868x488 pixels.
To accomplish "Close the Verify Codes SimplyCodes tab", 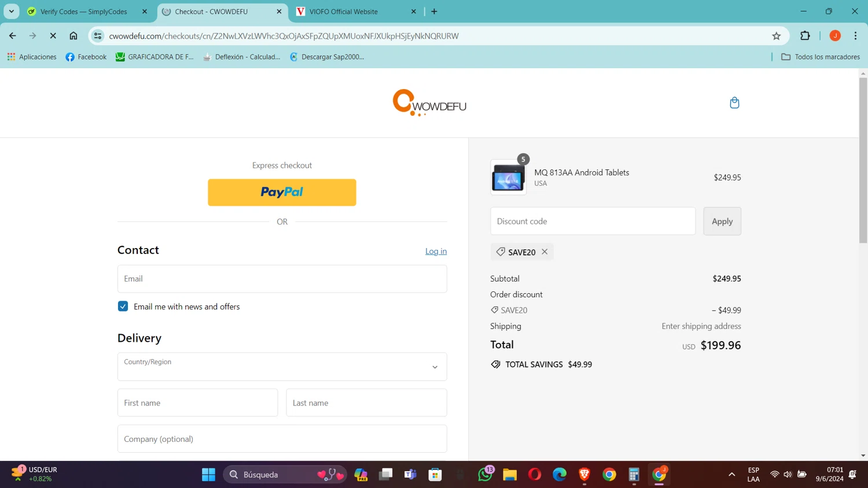I will click(145, 12).
